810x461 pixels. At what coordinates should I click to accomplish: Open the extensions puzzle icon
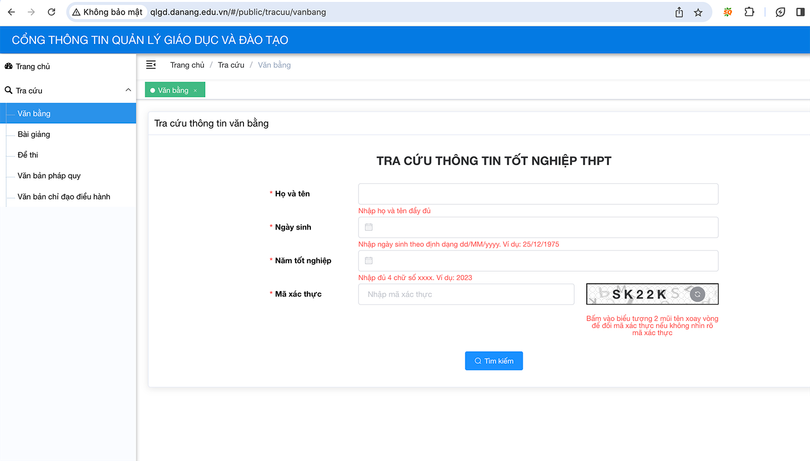749,12
